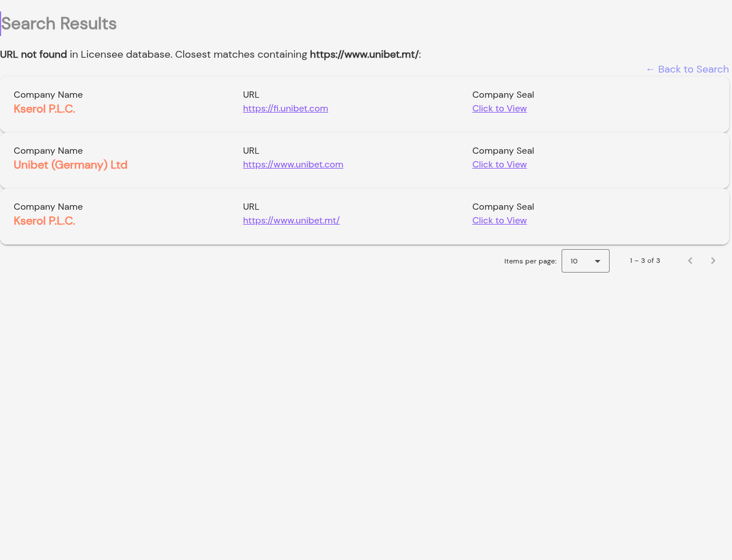Screen dimensions: 732x560
Task: Open the https://fi.unibet.com URL link
Action: (285, 109)
